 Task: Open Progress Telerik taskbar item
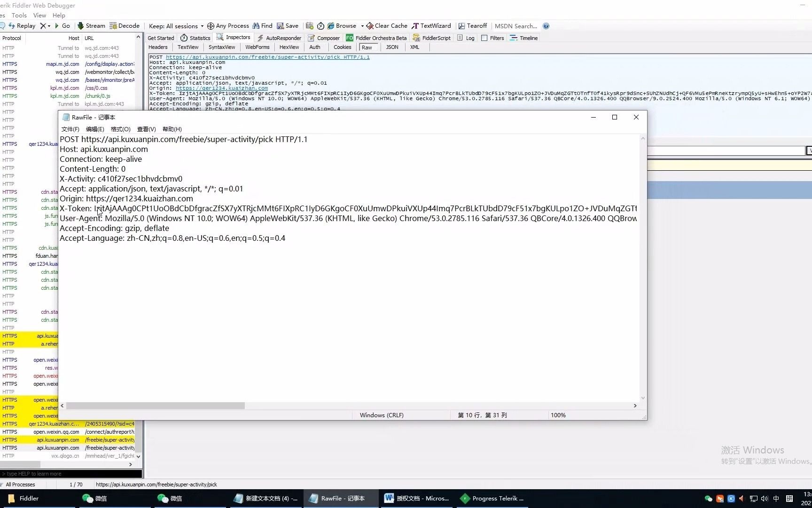tap(492, 499)
